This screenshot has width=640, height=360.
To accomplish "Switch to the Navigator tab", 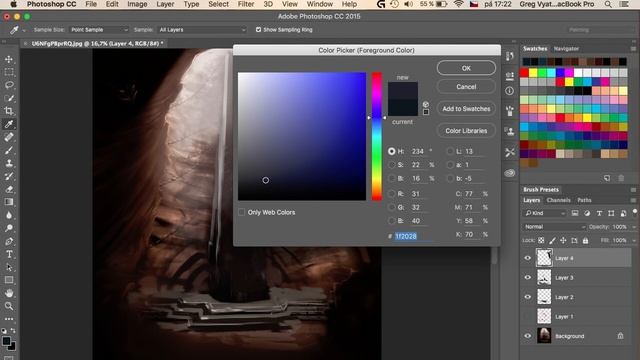I will coord(566,49).
